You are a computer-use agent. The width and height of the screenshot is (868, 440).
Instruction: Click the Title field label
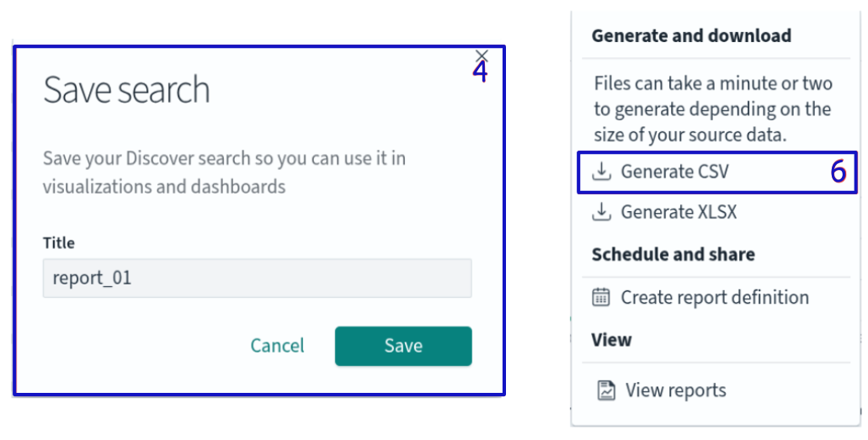coord(59,243)
